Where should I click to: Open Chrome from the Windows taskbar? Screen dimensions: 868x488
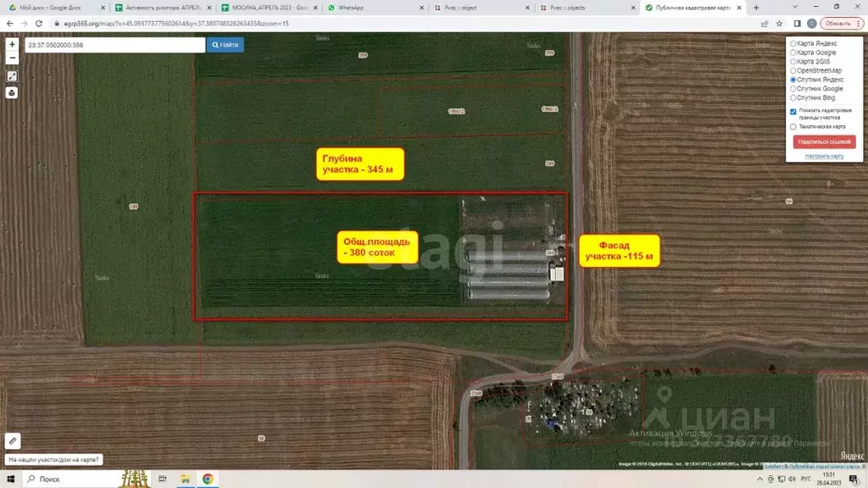pos(208,479)
